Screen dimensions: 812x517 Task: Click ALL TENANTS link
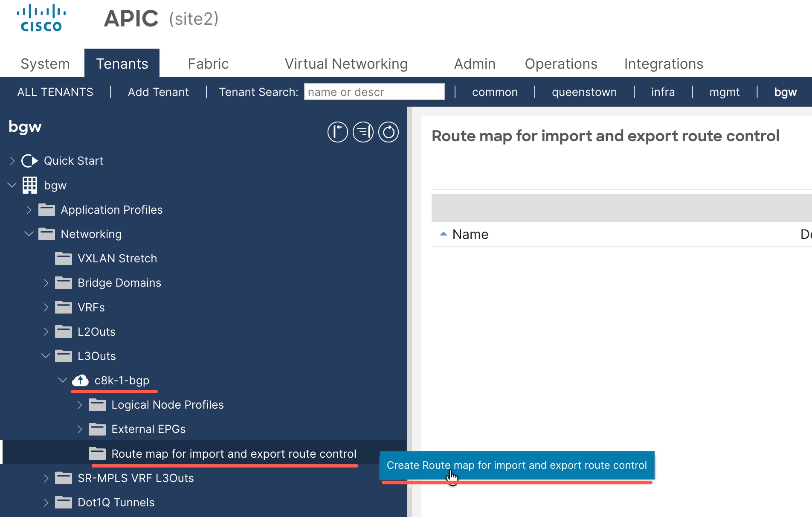pos(55,92)
